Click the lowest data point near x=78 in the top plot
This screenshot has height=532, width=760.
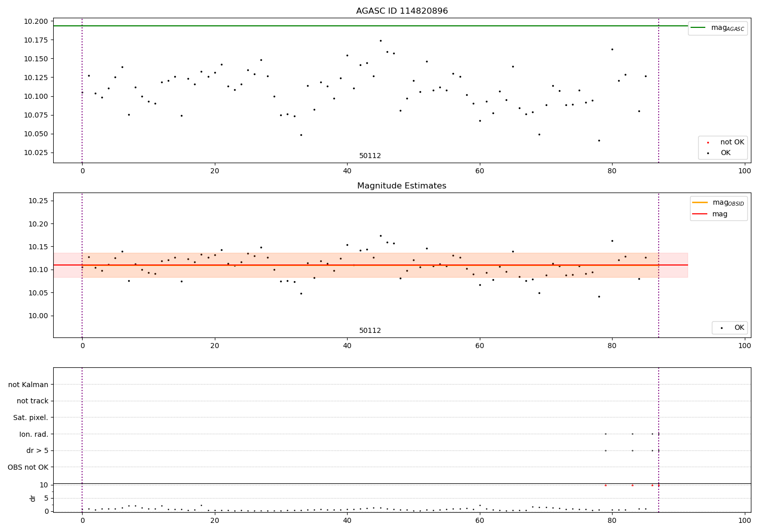coord(599,140)
